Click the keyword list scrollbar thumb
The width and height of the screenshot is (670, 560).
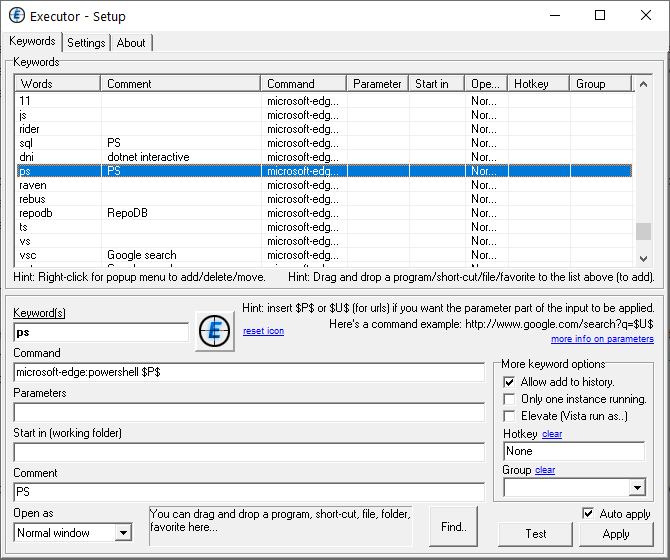[x=643, y=232]
